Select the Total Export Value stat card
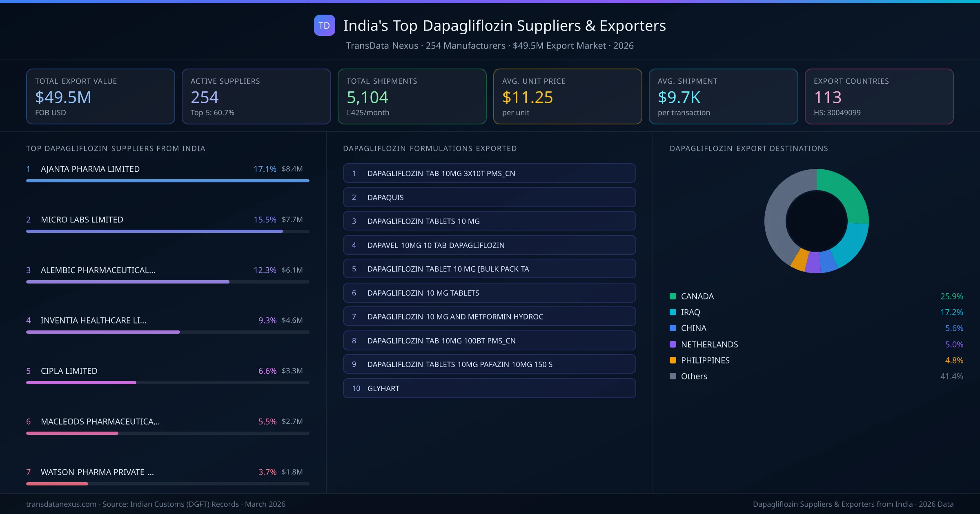 [100, 96]
